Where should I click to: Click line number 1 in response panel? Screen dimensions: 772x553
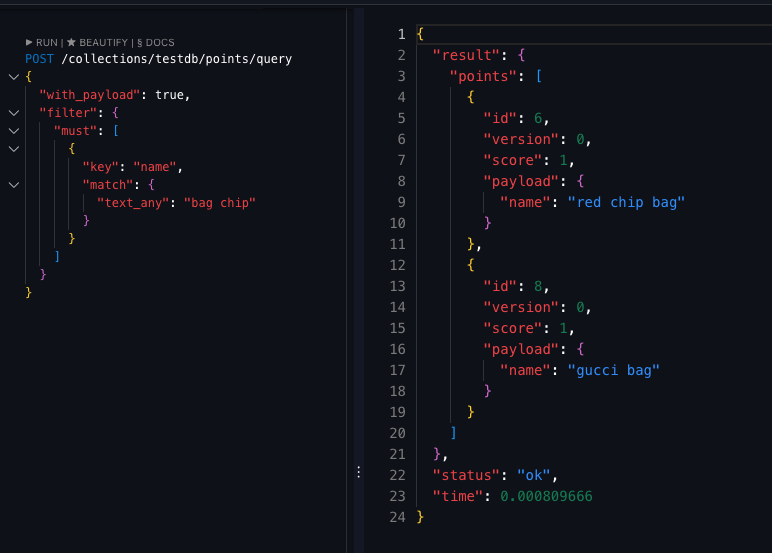(x=401, y=34)
